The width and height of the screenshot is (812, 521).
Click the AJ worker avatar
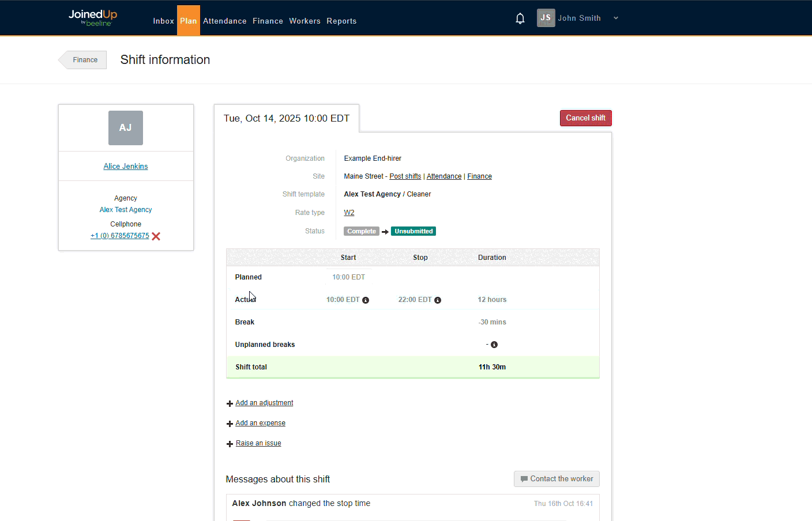pos(126,128)
